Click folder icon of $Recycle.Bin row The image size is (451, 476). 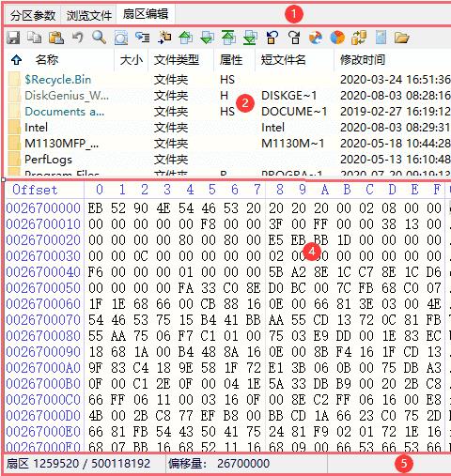point(14,80)
